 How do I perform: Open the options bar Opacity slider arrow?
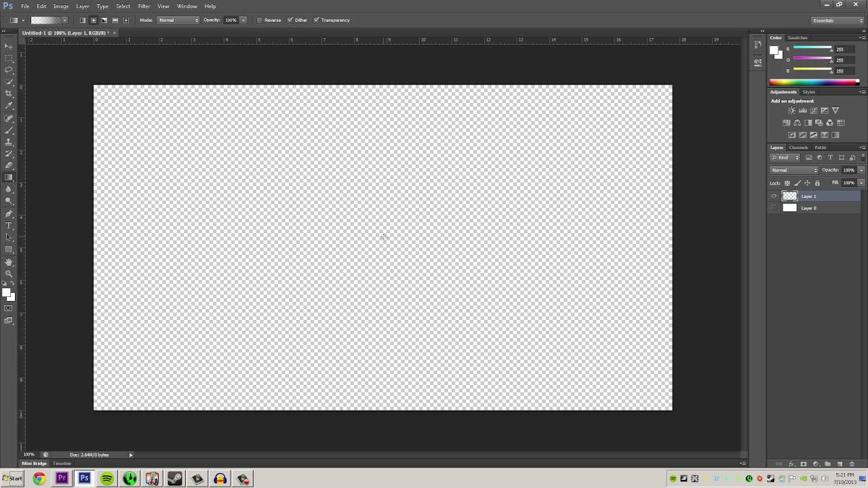coord(243,20)
